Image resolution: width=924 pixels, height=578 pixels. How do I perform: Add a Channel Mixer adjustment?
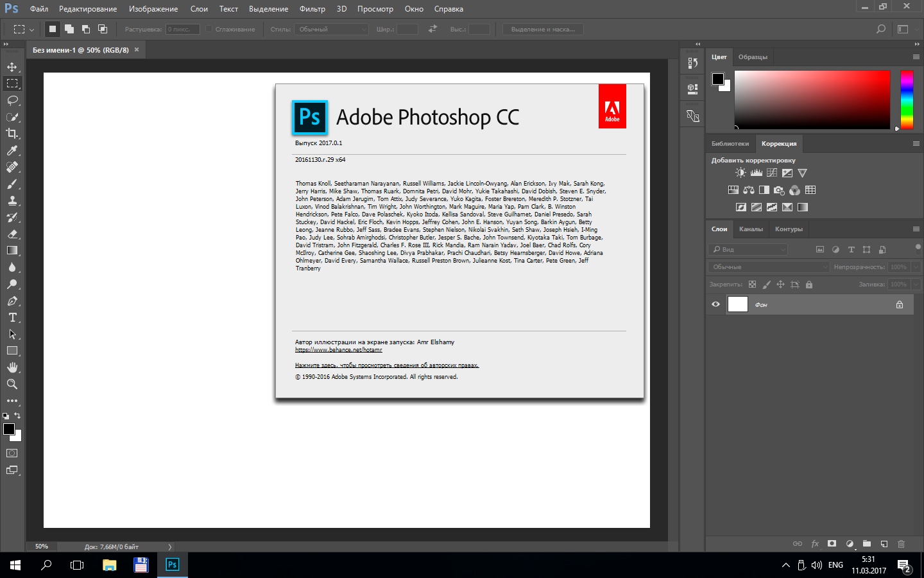pyautogui.click(x=795, y=190)
